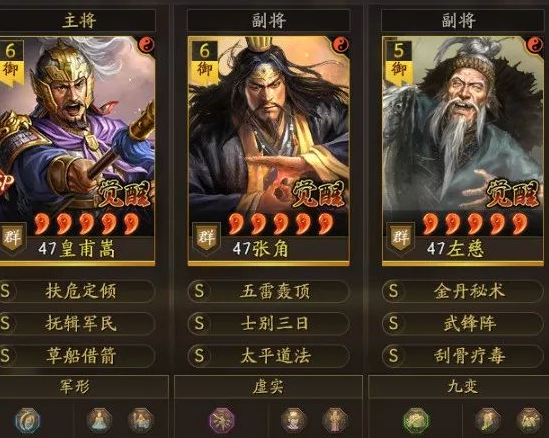Open 左慈 hero portrait card
The height and width of the screenshot is (438, 549).
[463, 151]
